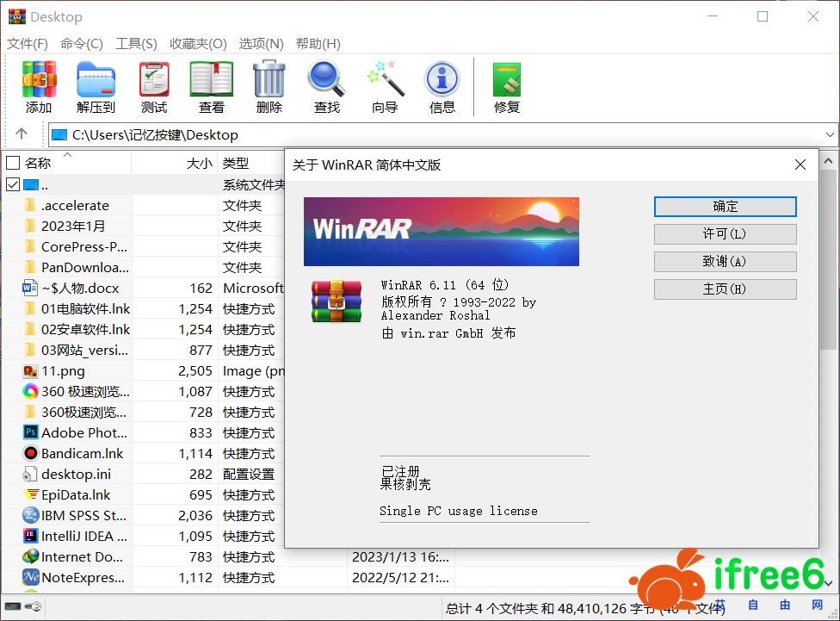
Task: Click the 删除 (Delete) trash can icon
Action: click(269, 87)
